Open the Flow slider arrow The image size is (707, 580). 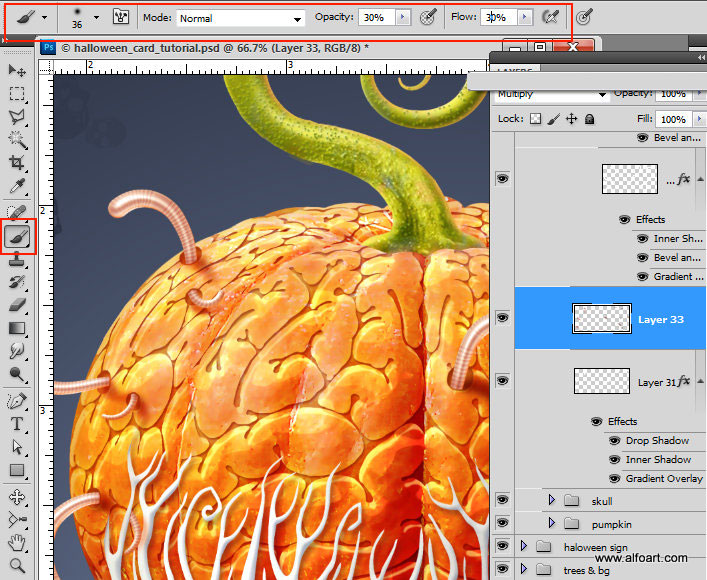point(524,17)
